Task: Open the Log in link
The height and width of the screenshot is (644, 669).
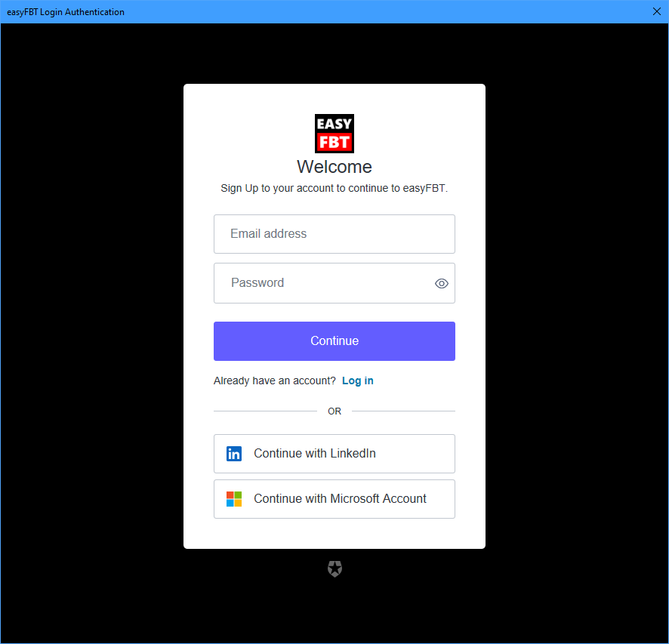Action: tap(358, 381)
